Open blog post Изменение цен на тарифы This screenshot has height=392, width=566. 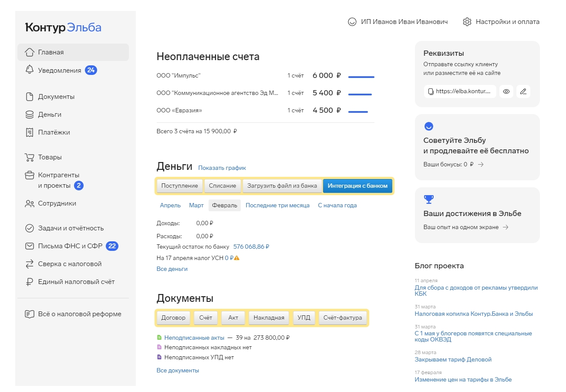coord(463,380)
